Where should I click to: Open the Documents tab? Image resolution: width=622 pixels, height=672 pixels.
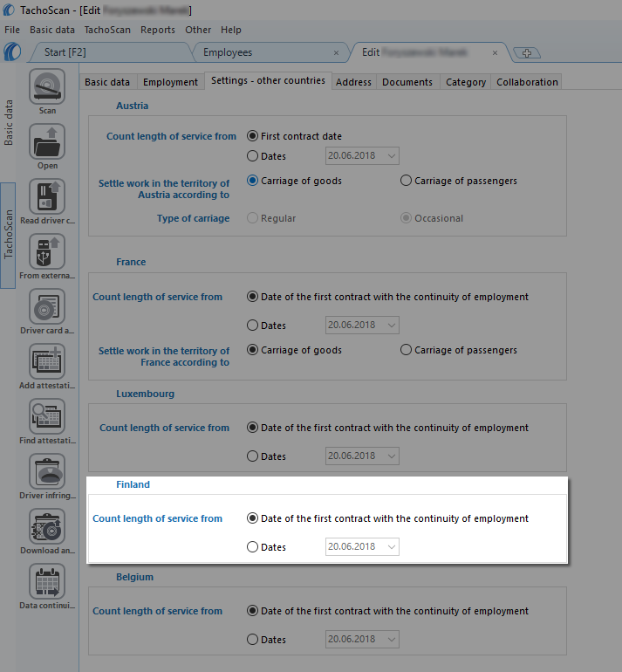(x=407, y=82)
